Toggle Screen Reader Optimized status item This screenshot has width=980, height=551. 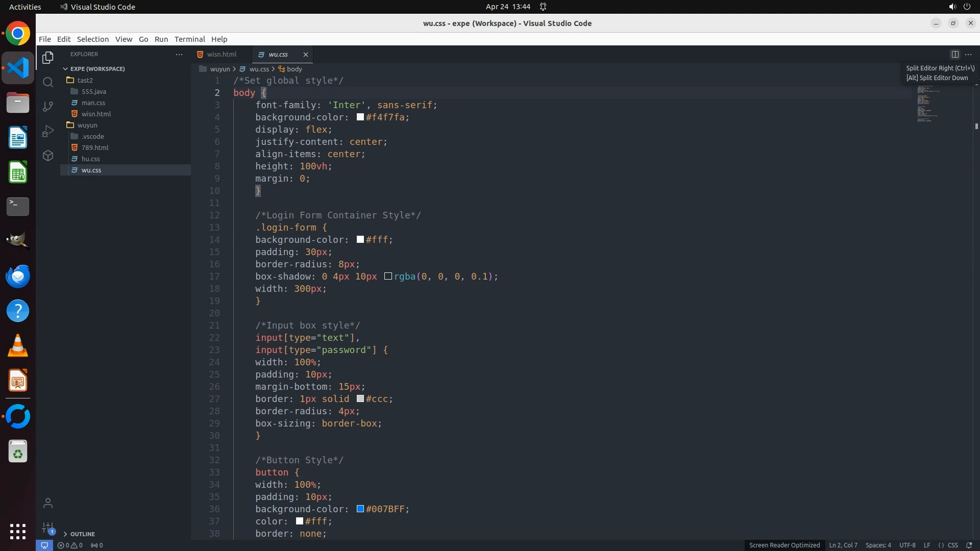[784, 545]
